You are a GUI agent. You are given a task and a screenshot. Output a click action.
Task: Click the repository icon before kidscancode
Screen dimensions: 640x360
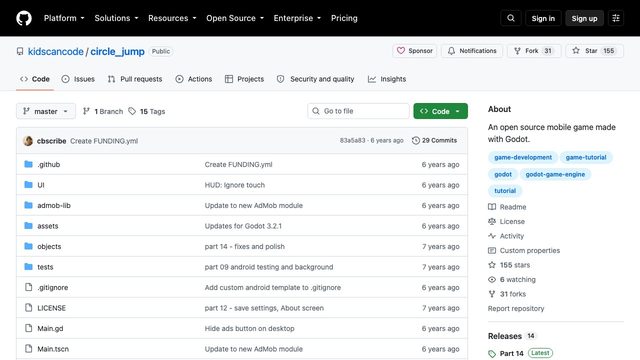coord(20,51)
